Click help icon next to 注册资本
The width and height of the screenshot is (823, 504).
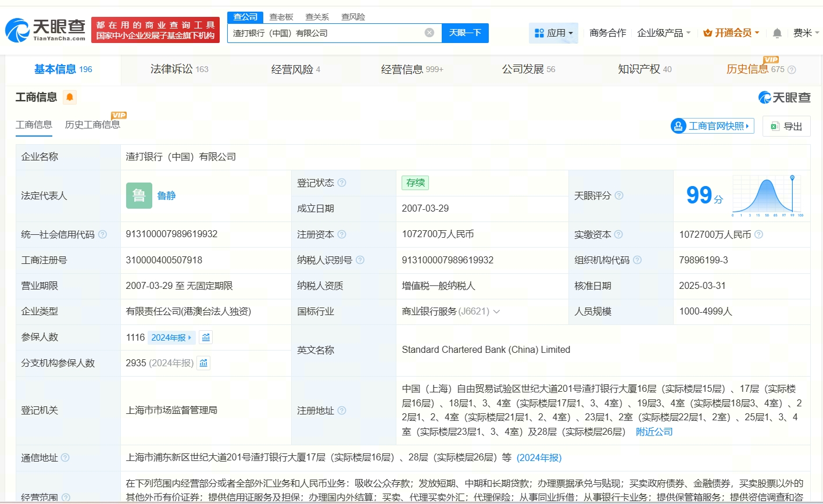coord(342,234)
